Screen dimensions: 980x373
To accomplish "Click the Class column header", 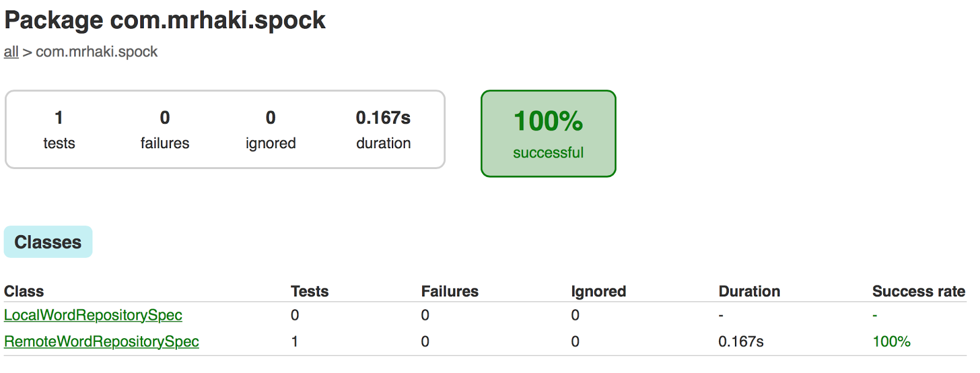I will 24,291.
